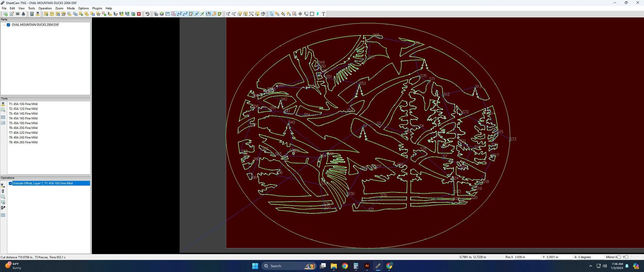Click the red X delete icon

[x=139, y=14]
